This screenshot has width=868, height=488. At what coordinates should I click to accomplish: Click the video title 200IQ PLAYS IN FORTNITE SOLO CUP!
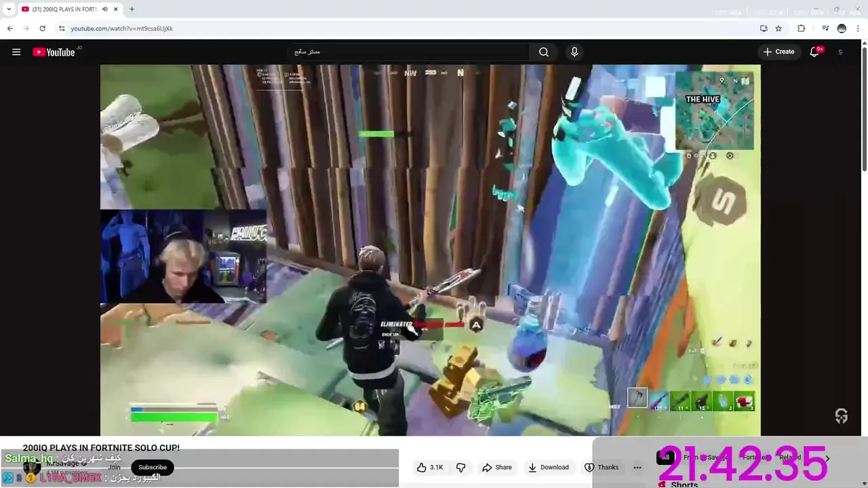pos(101,448)
